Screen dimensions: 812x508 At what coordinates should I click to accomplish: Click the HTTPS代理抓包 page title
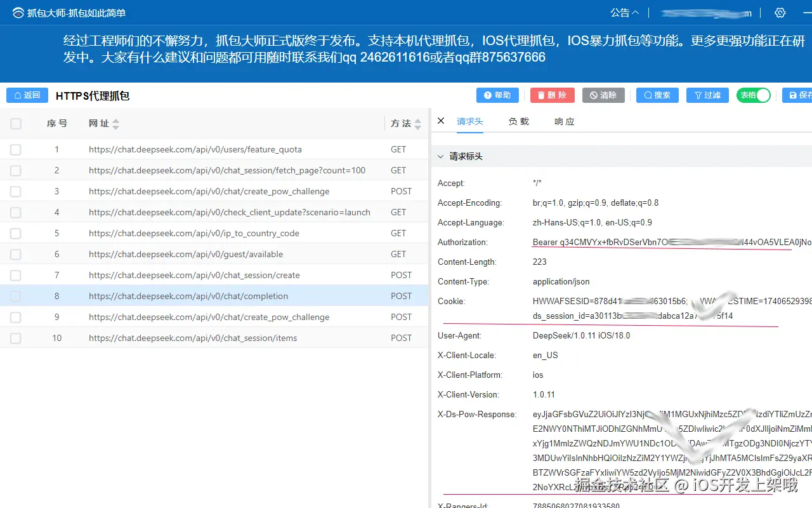93,96
